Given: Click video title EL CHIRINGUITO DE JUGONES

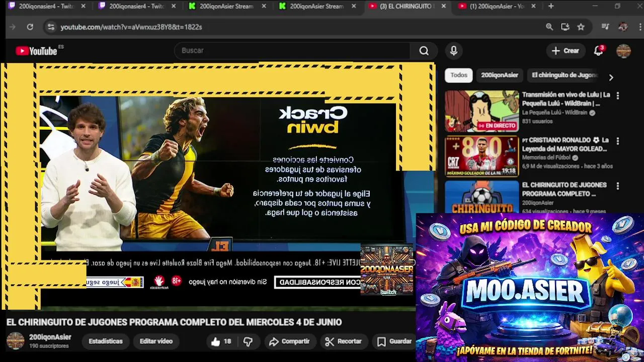Looking at the screenshot, I should (x=174, y=322).
